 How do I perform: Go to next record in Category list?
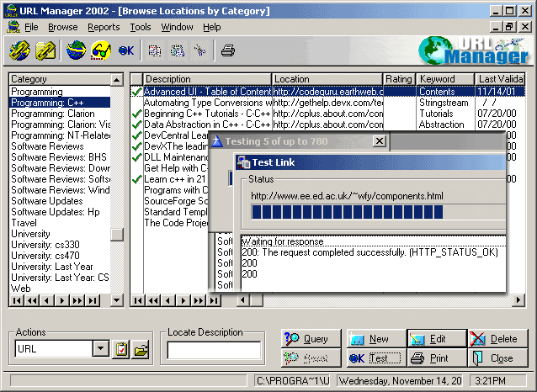(x=62, y=300)
